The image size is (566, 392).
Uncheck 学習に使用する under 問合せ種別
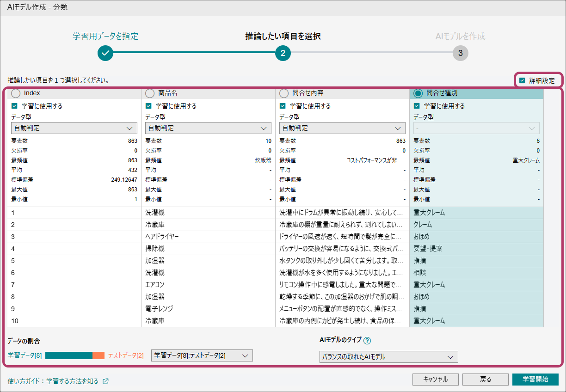tap(417, 106)
